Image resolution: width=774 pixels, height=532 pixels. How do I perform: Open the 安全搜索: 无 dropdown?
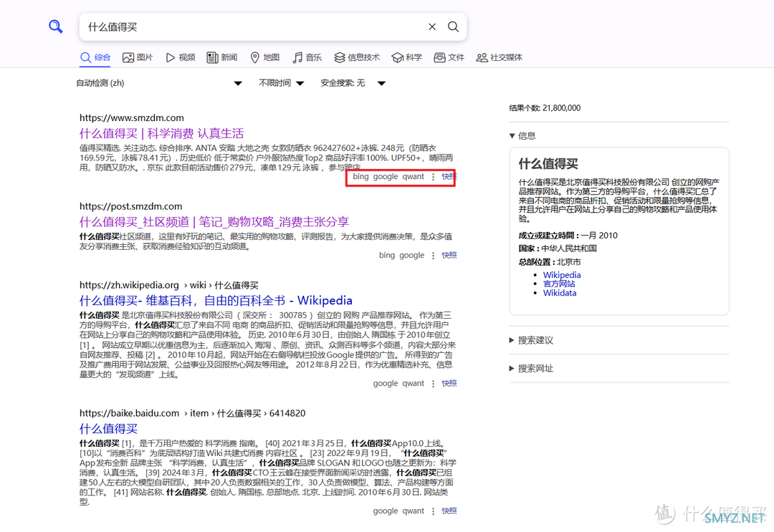click(x=353, y=83)
